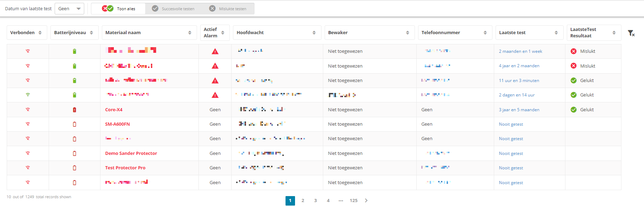This screenshot has width=644, height=207.
Task: Open the Datum van laatste test dropdown
Action: tap(69, 9)
